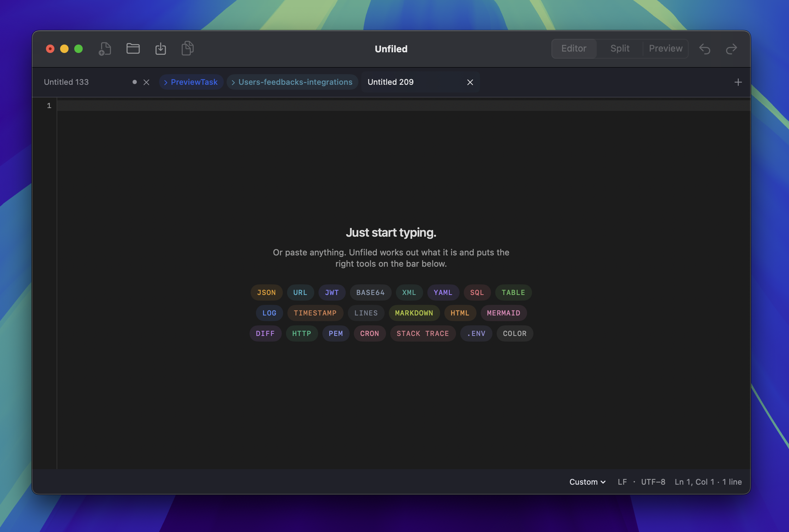The image size is (789, 532).
Task: Click line 1 in the editor
Action: pos(404,106)
